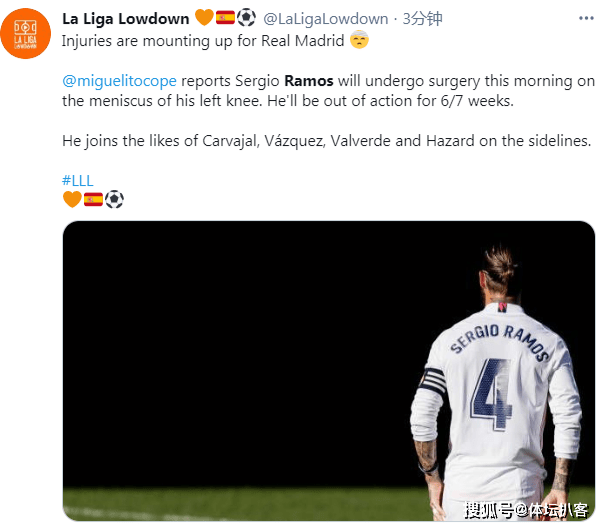This screenshot has height=528, width=604.
Task: Click the Spain flag emoji beside the name
Action: [x=225, y=18]
